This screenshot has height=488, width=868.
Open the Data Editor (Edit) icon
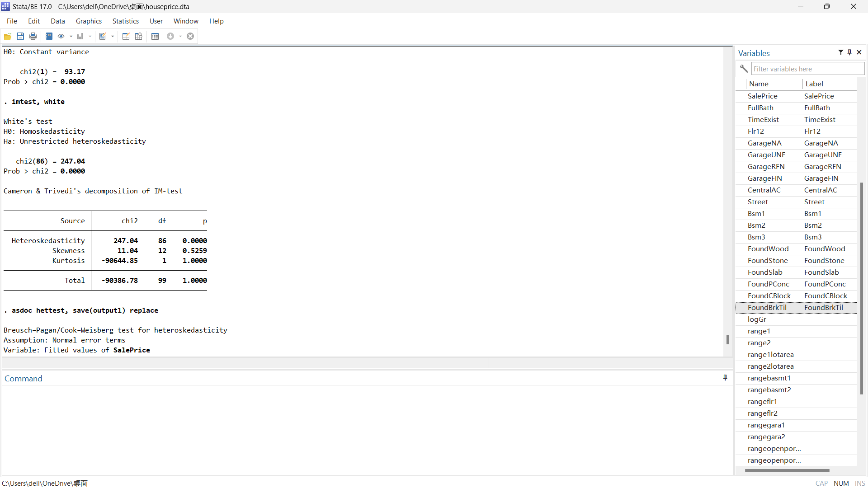coord(126,36)
